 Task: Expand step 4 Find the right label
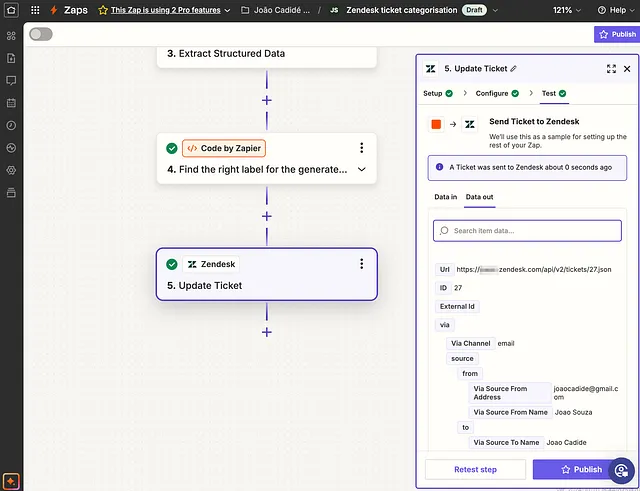[x=362, y=169]
